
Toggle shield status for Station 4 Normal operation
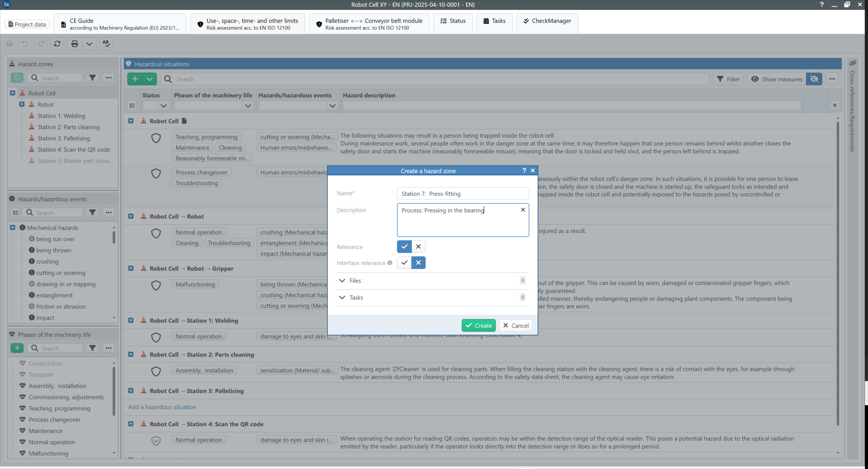(x=156, y=441)
